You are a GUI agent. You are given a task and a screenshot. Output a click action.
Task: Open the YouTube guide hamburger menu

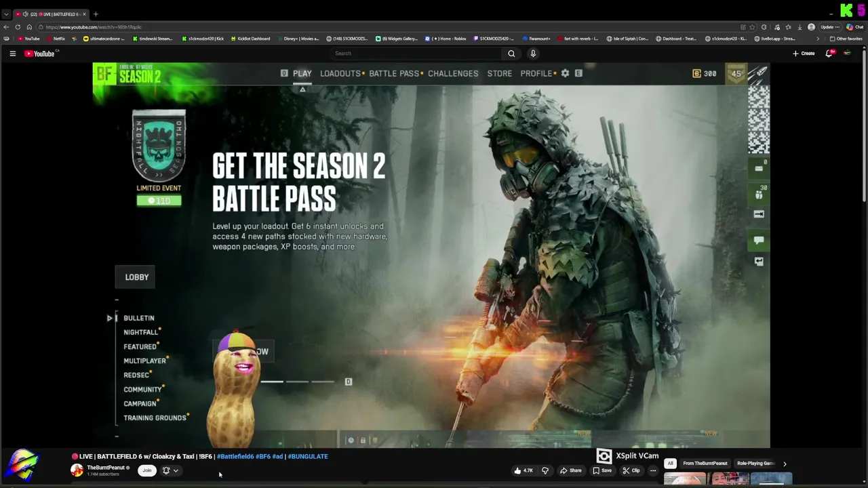(12, 54)
